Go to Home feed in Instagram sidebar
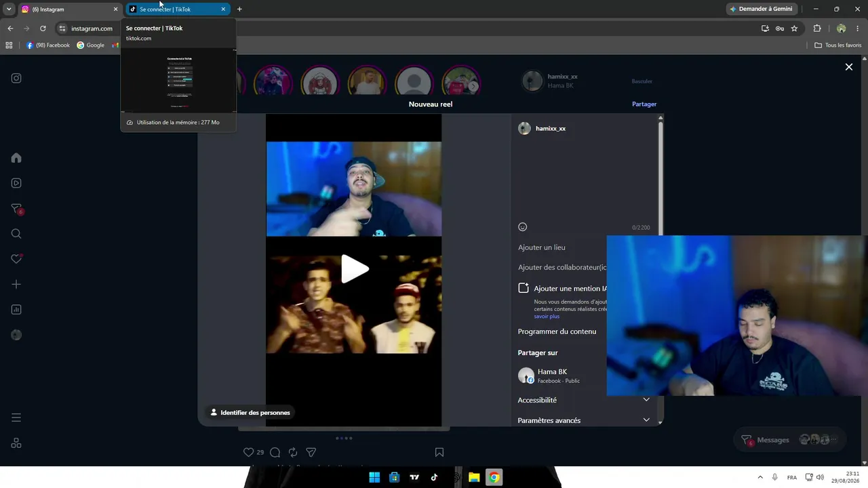This screenshot has height=488, width=868. point(16,158)
